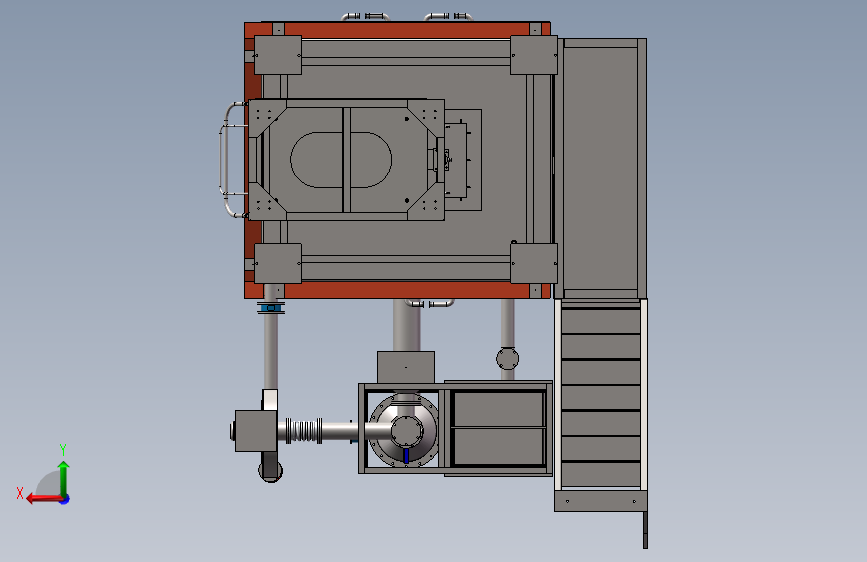Screen dimensions: 867x562
Task: Select the bellows coupling on the horizontal pipe
Action: pos(305,430)
